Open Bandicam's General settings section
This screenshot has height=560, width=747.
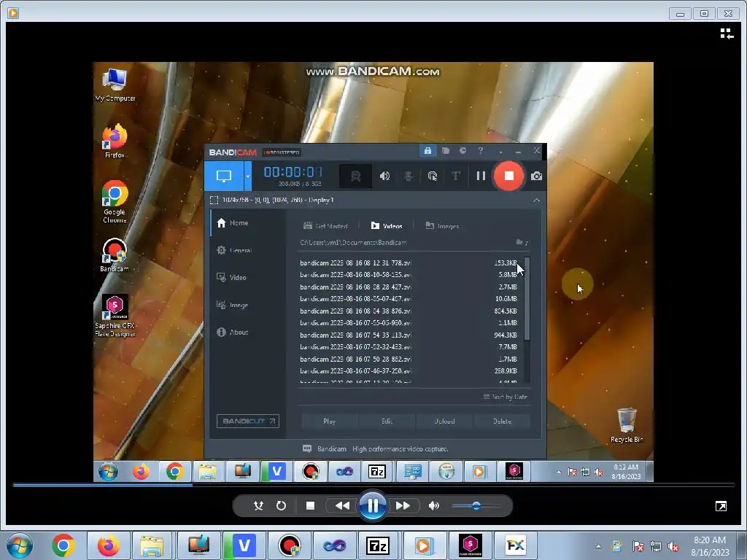[234, 250]
